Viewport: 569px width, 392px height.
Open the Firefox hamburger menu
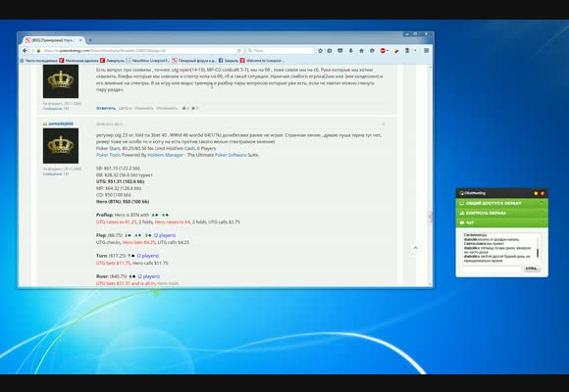[x=427, y=51]
